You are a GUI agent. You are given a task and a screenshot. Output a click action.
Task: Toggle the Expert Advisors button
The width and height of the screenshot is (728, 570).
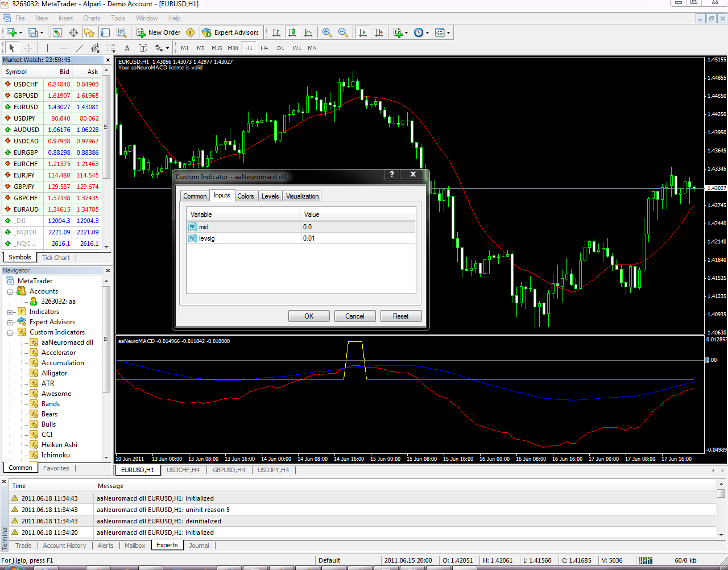click(x=230, y=32)
